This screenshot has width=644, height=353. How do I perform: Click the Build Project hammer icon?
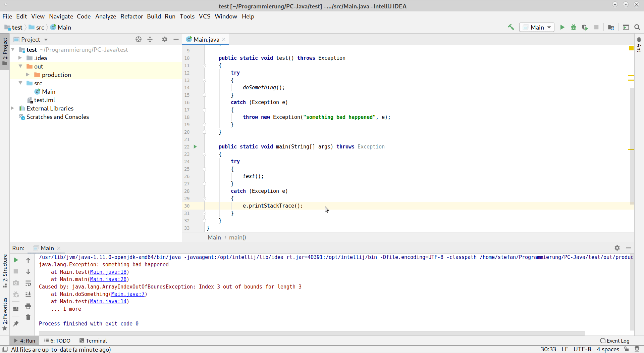pyautogui.click(x=511, y=27)
